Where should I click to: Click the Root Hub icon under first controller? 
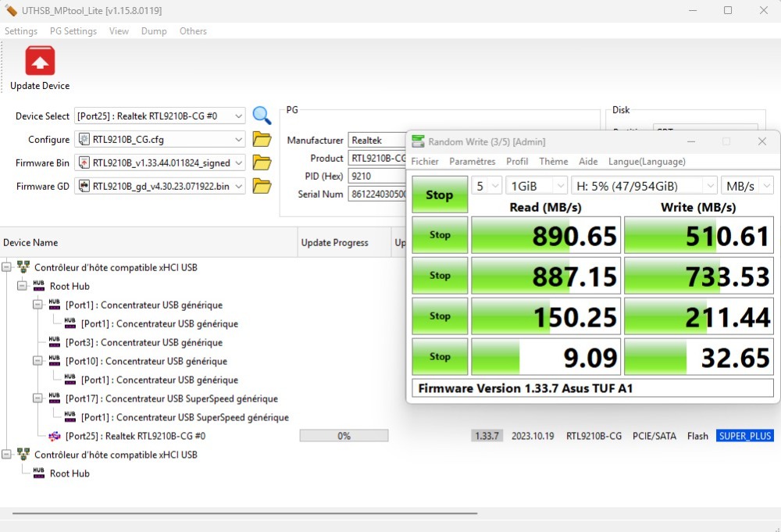pyautogui.click(x=37, y=286)
